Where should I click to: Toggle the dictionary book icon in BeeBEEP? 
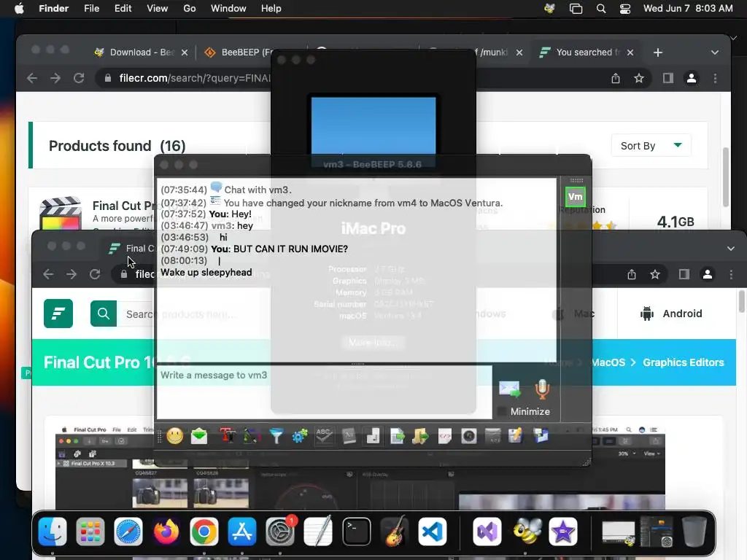point(349,436)
